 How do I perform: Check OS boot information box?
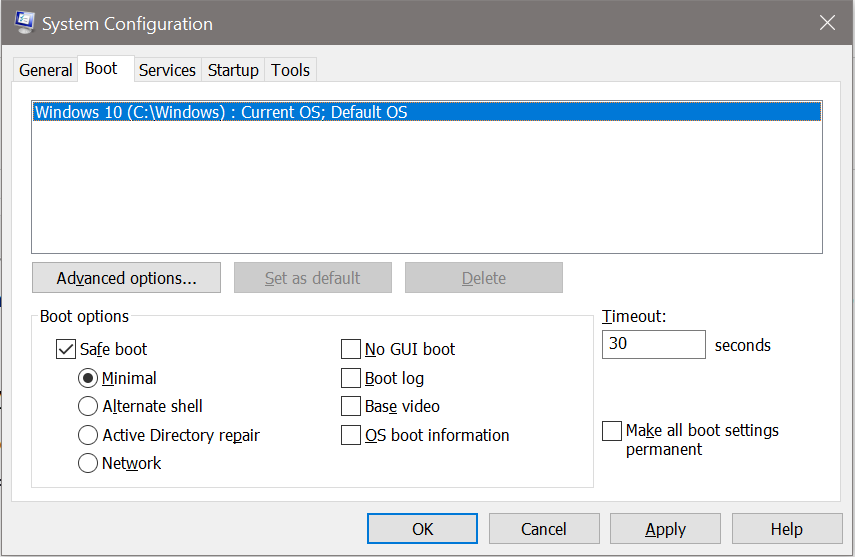[351, 435]
